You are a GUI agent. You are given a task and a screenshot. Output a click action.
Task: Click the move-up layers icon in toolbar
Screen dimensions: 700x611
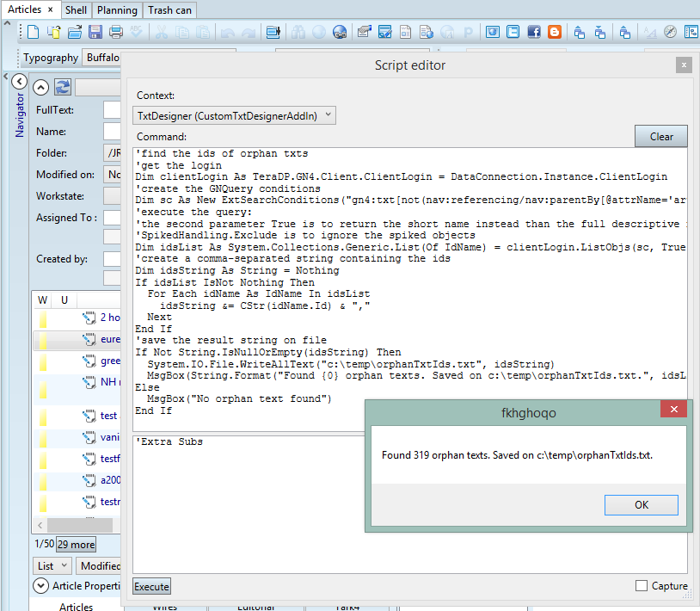579,32
